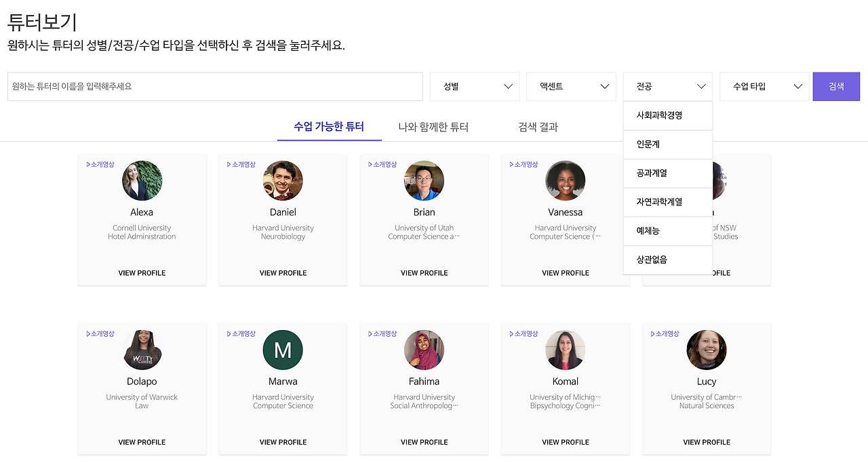Play Vanessa's 소개영상 intro video
Viewport: 868px width, 469px height.
[x=523, y=163]
